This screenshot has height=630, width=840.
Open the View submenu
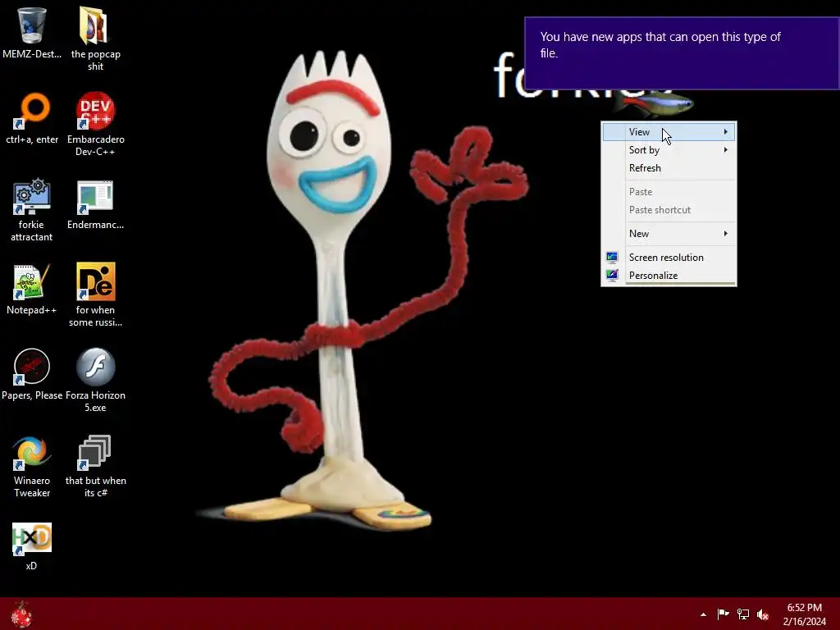[x=669, y=132]
